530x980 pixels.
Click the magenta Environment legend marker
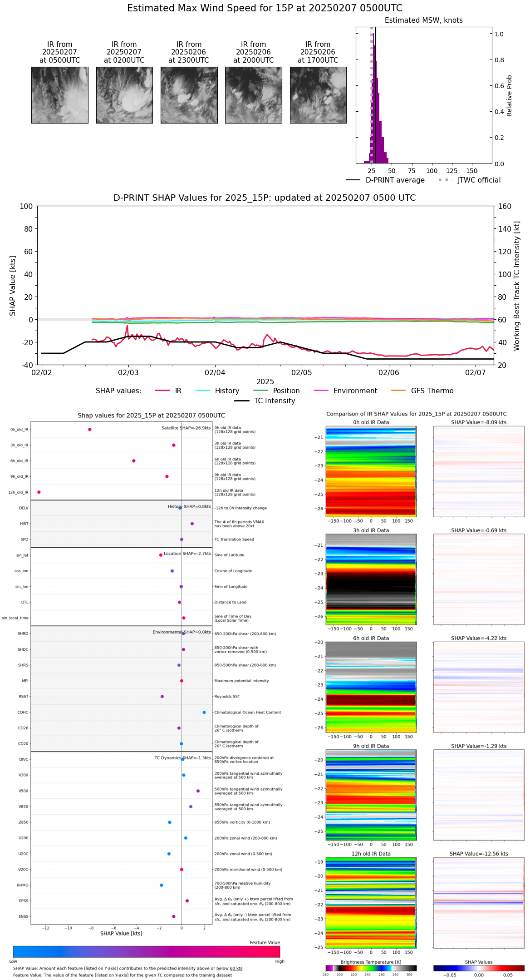click(321, 391)
